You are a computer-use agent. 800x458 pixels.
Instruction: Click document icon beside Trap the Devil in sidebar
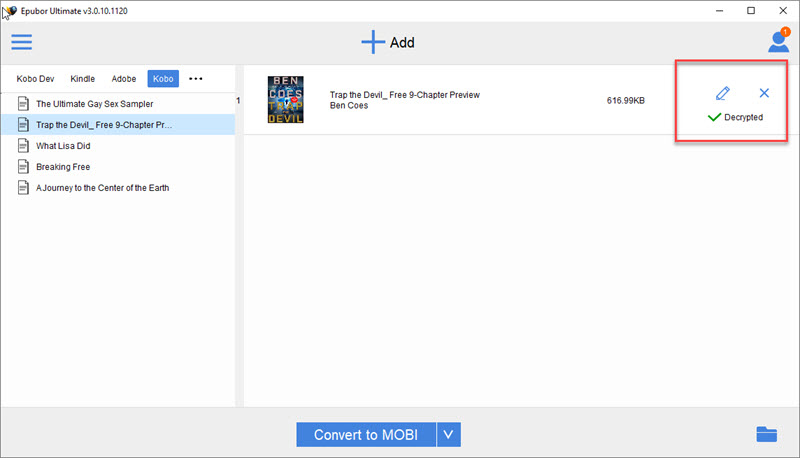(x=23, y=124)
